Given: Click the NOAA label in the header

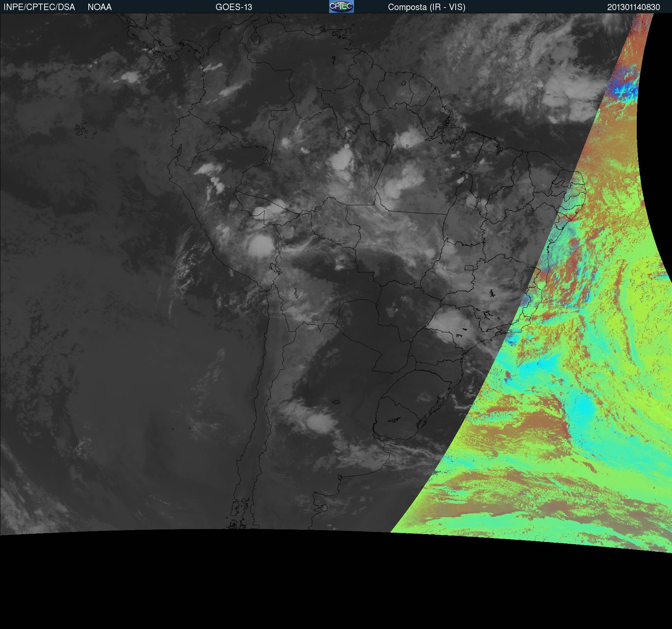Looking at the screenshot, I should point(100,7).
